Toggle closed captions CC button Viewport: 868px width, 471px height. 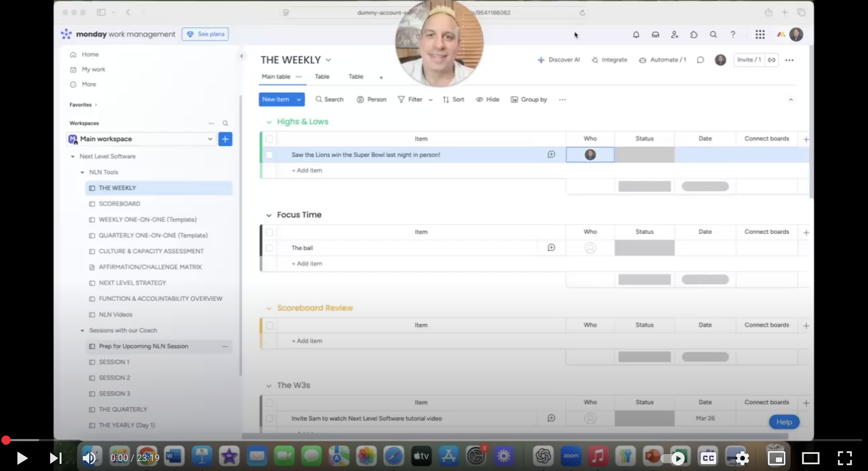[708, 458]
